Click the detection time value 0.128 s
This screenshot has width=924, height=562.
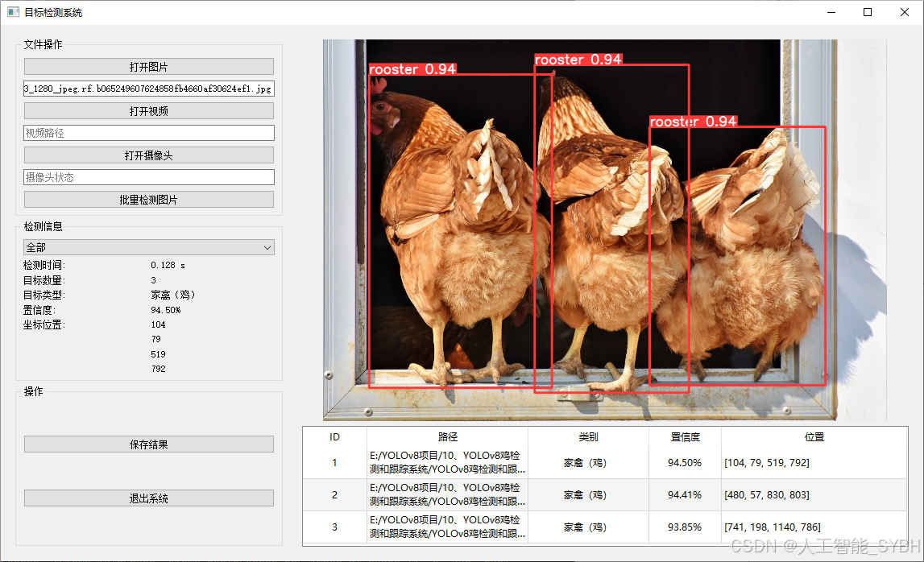[x=168, y=265]
